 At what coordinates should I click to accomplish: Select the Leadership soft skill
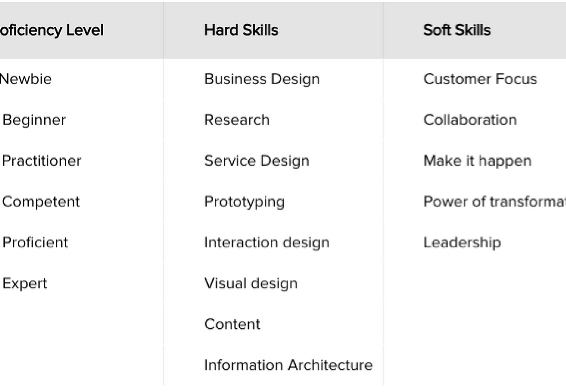click(462, 242)
